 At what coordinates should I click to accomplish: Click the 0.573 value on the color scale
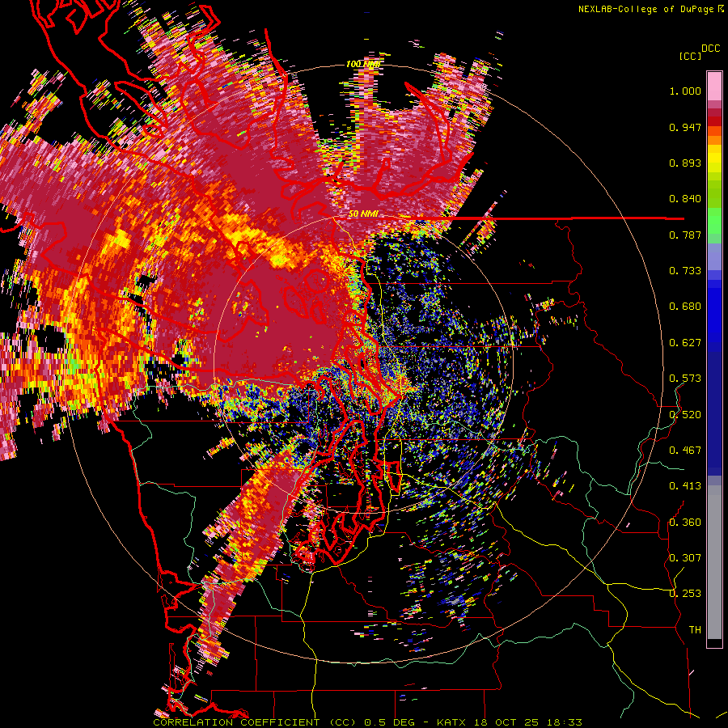tap(685, 379)
